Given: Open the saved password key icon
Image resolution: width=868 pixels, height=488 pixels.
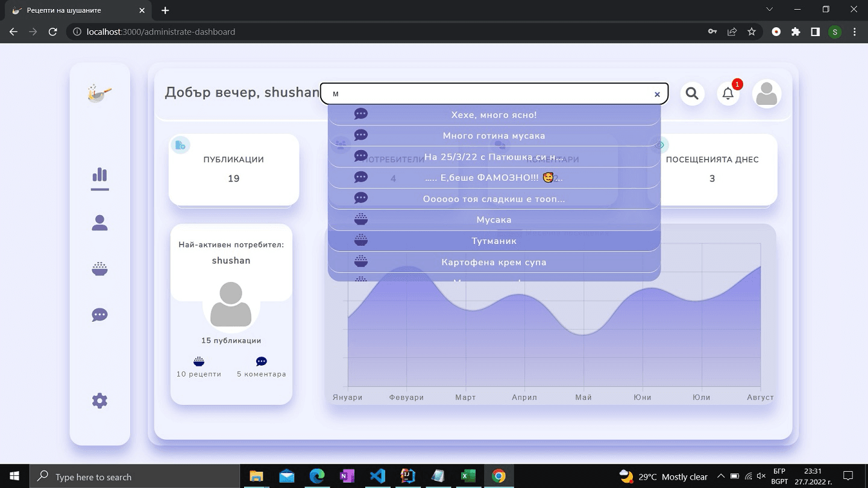Looking at the screenshot, I should (712, 32).
